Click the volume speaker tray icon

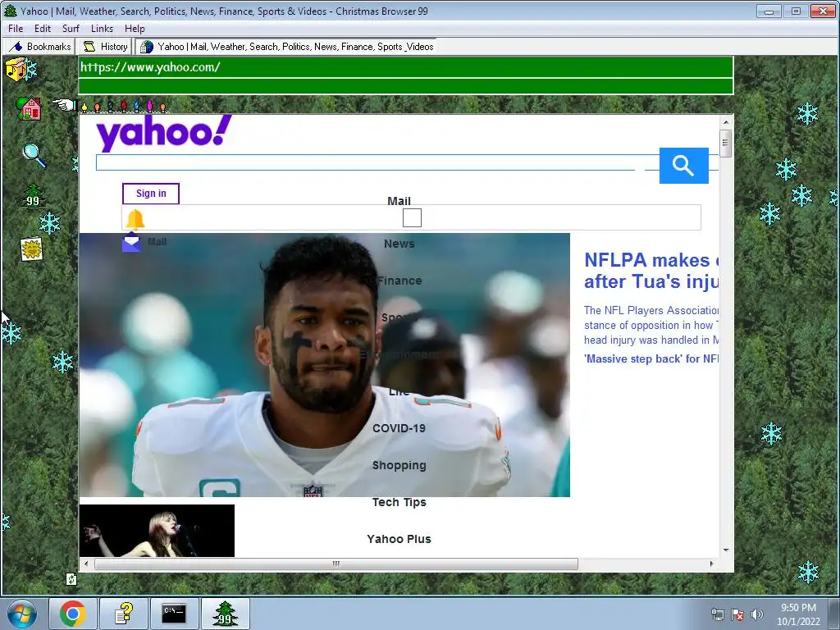[756, 614]
